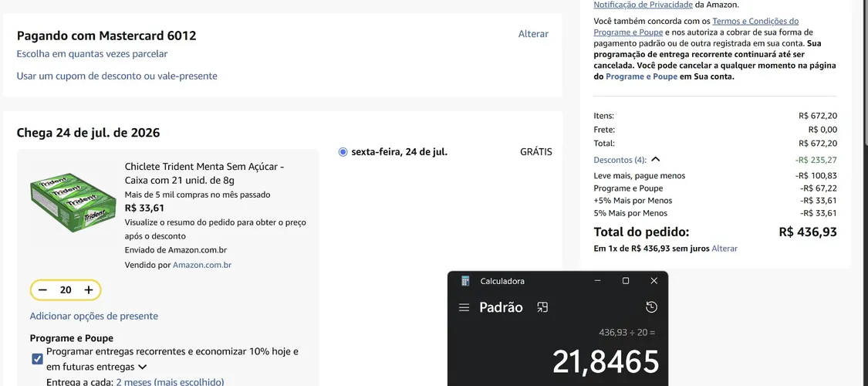Click the Frete value R$ 0,00
Screen dimensions: 868x386
(x=822, y=130)
